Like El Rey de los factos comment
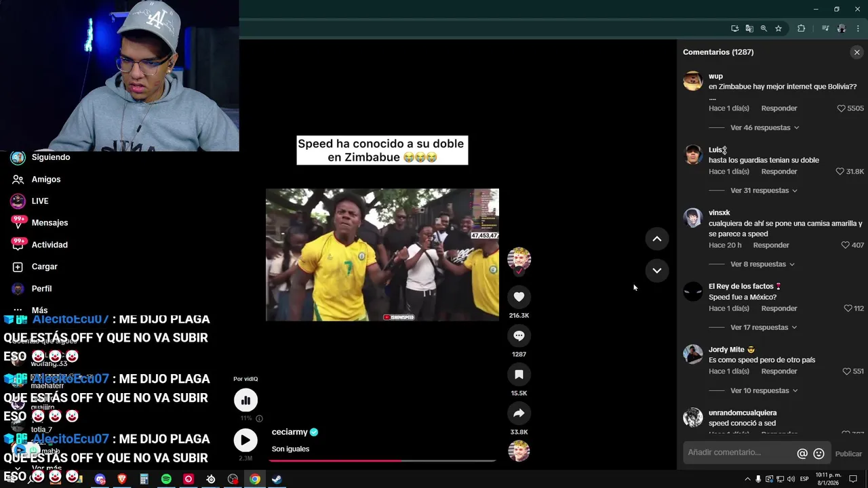868x488 pixels. coord(848,308)
